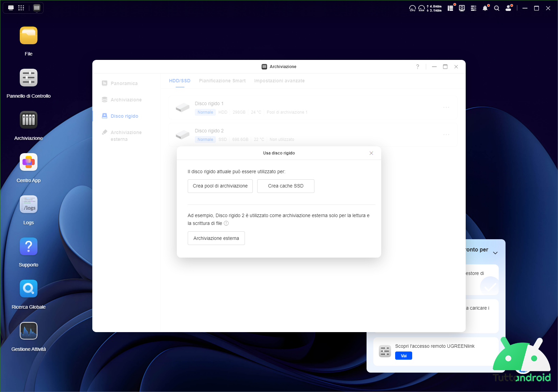The height and width of the screenshot is (392, 558).
Task: Open options menu for Disco rigido 1
Action: pyautogui.click(x=446, y=108)
